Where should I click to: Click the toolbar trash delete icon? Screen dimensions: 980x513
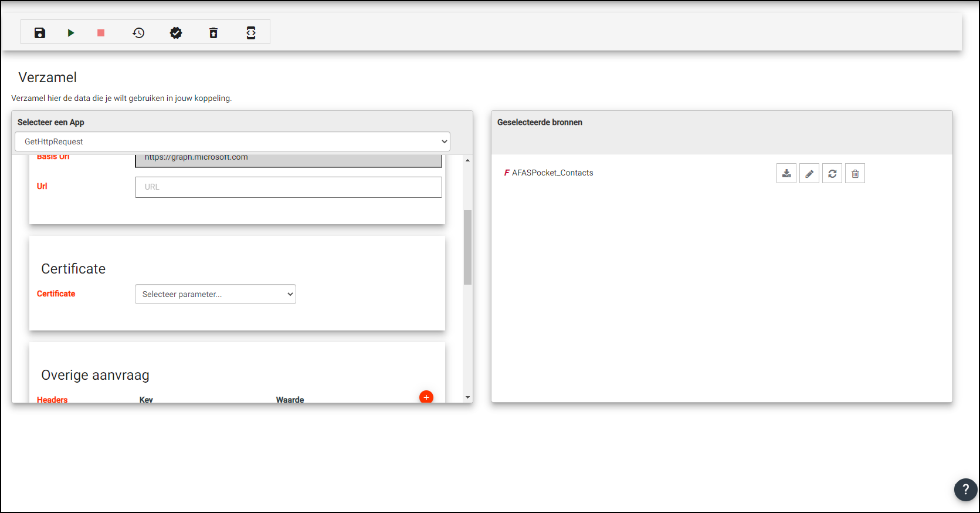[213, 33]
